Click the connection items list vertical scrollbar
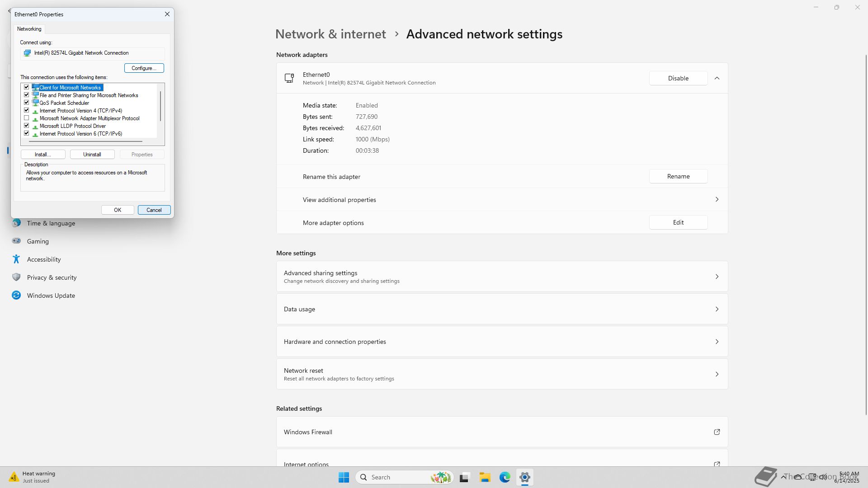 coord(160,106)
